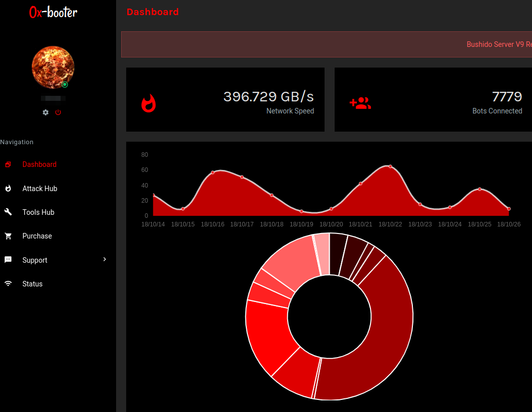The height and width of the screenshot is (412, 532).
Task: Click the red flame Network Speed icon
Action: click(148, 103)
